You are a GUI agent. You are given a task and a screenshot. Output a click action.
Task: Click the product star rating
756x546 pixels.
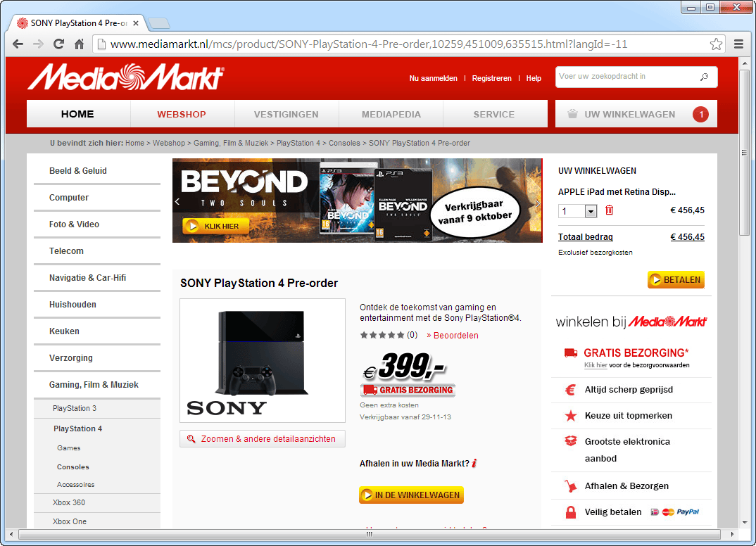click(382, 335)
